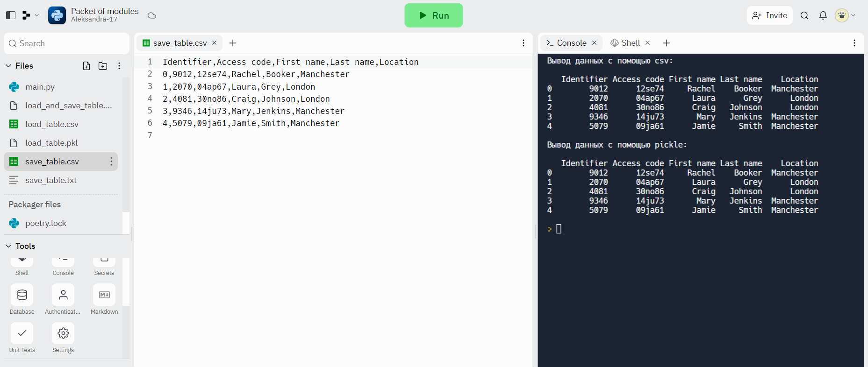
Task: Invite collaborators to the project
Action: tap(769, 15)
